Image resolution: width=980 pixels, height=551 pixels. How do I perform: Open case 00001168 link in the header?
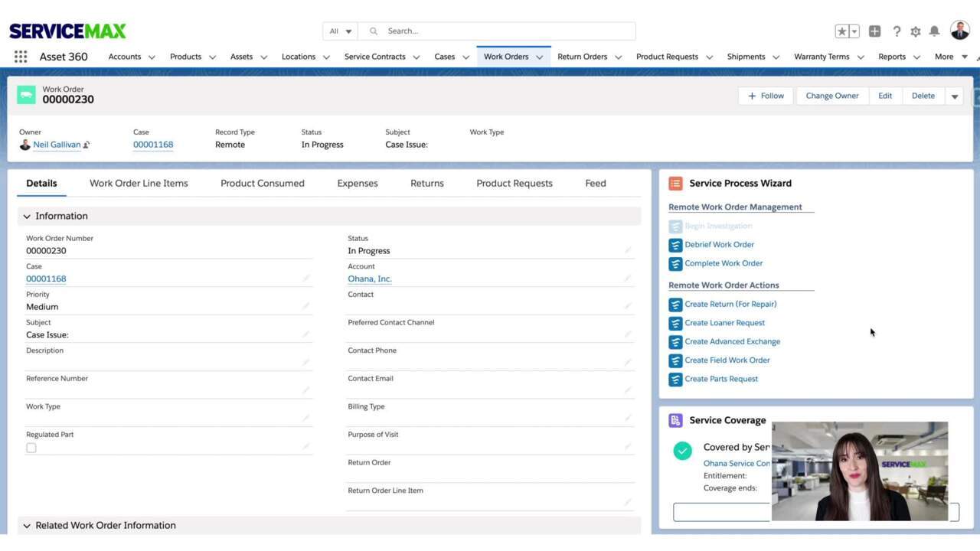(153, 145)
